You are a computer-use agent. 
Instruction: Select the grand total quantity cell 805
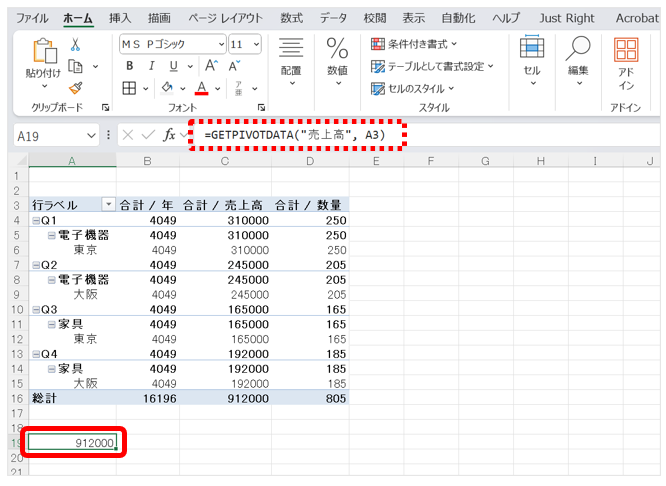(310, 398)
